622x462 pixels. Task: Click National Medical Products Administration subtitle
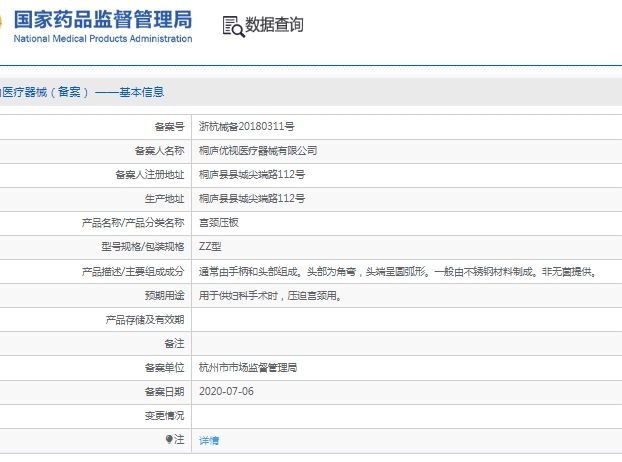click(103, 39)
